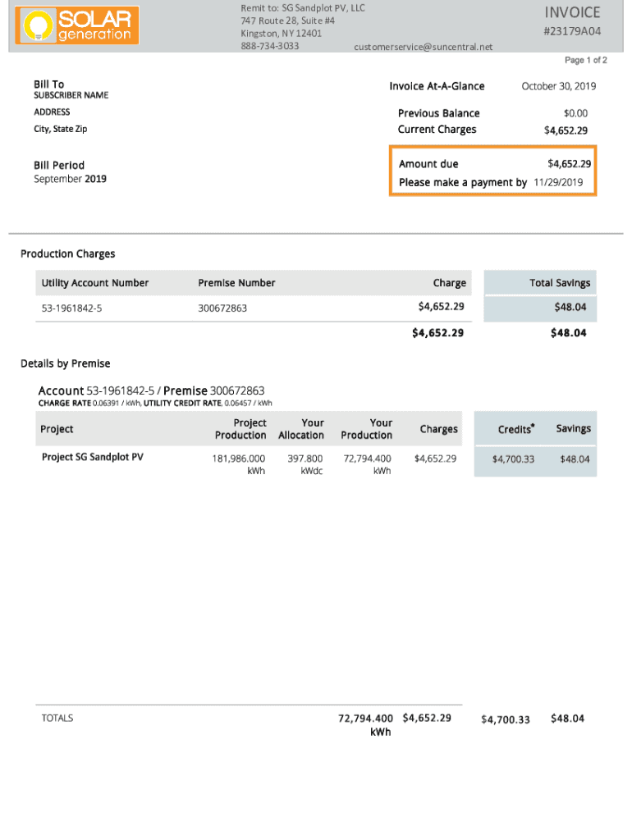Screen dimensions: 632x840
Task: Click the Project SG Sandplot PV row
Action: coord(92,457)
